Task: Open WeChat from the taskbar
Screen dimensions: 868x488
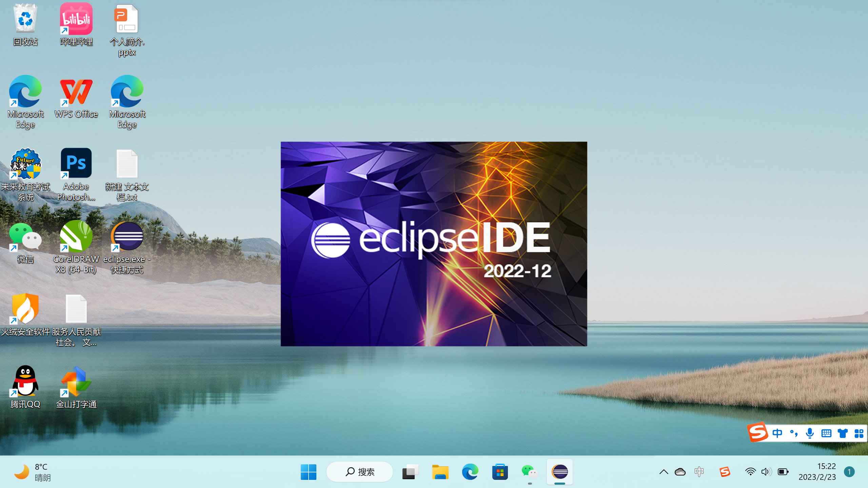Action: pos(530,472)
